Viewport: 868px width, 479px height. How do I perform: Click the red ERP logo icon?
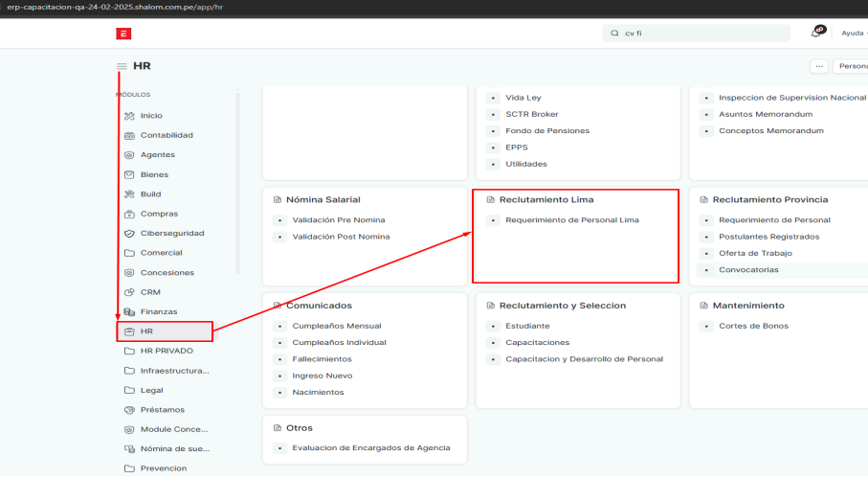pos(122,34)
